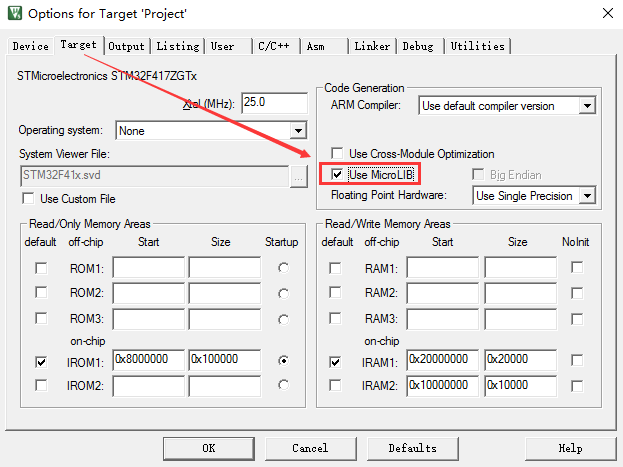Click the Keil uVision icon in title bar

point(15,13)
